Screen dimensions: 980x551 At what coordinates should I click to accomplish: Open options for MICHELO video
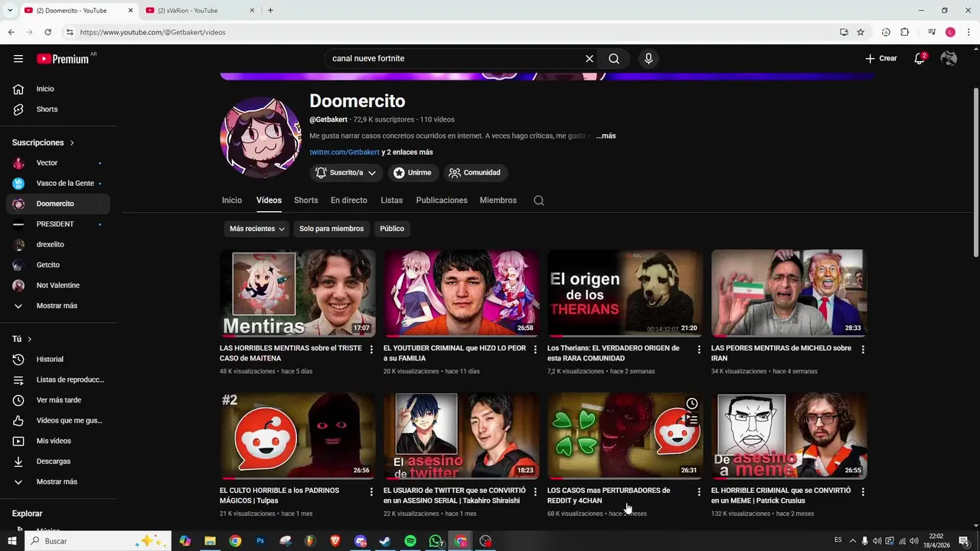coord(863,349)
